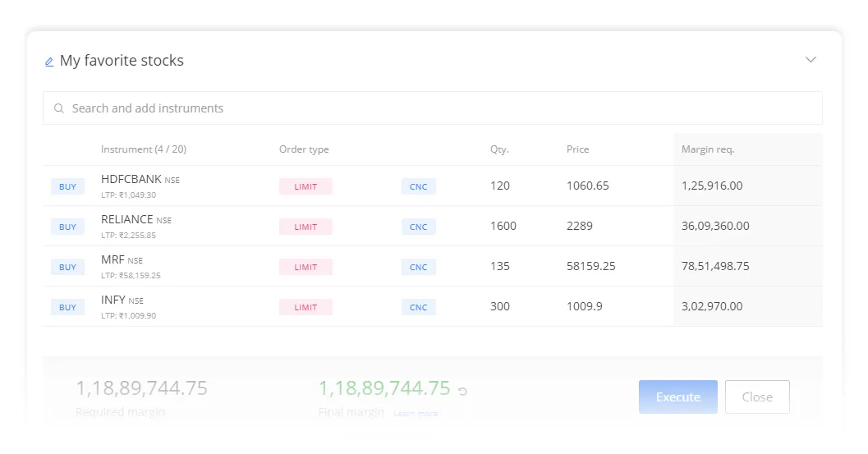Click HDFCBANK price 1060.65
This screenshot has width=868, height=454.
point(588,186)
